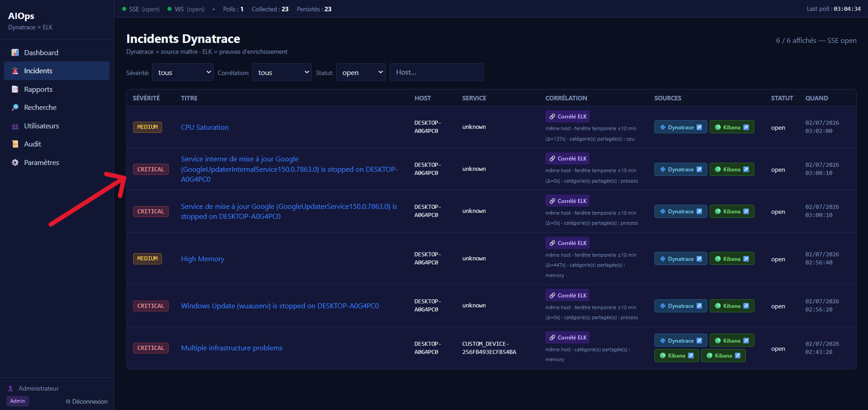This screenshot has width=868, height=410.
Task: Click external-link icon on Windows Update Dynatrace button
Action: pos(699,306)
